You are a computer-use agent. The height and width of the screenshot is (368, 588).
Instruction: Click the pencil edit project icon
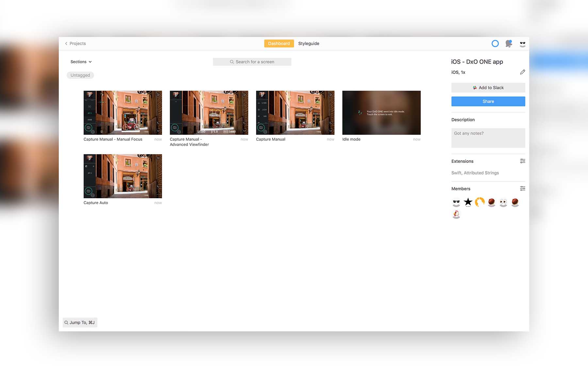522,72
